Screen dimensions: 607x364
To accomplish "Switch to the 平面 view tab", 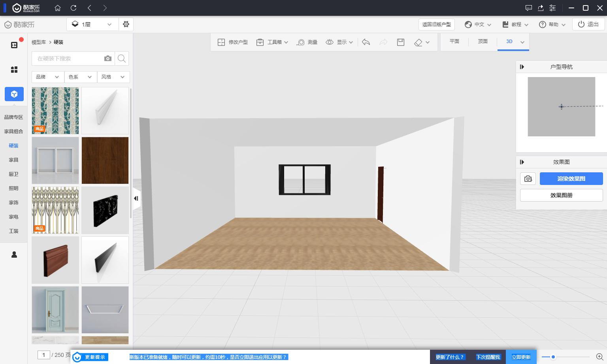I will [454, 41].
